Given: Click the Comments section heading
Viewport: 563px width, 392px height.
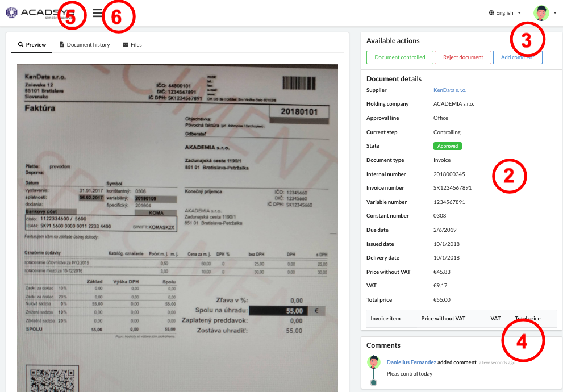Looking at the screenshot, I should pyautogui.click(x=383, y=345).
